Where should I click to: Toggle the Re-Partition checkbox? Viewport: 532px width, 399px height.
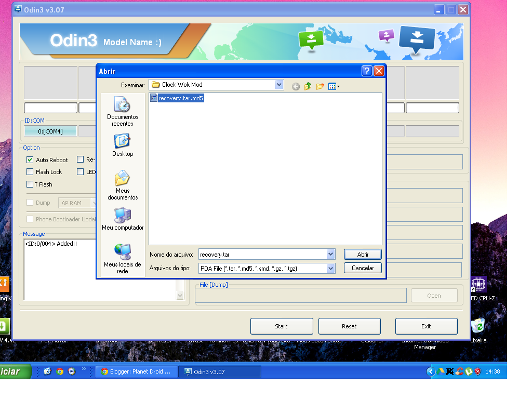80,159
